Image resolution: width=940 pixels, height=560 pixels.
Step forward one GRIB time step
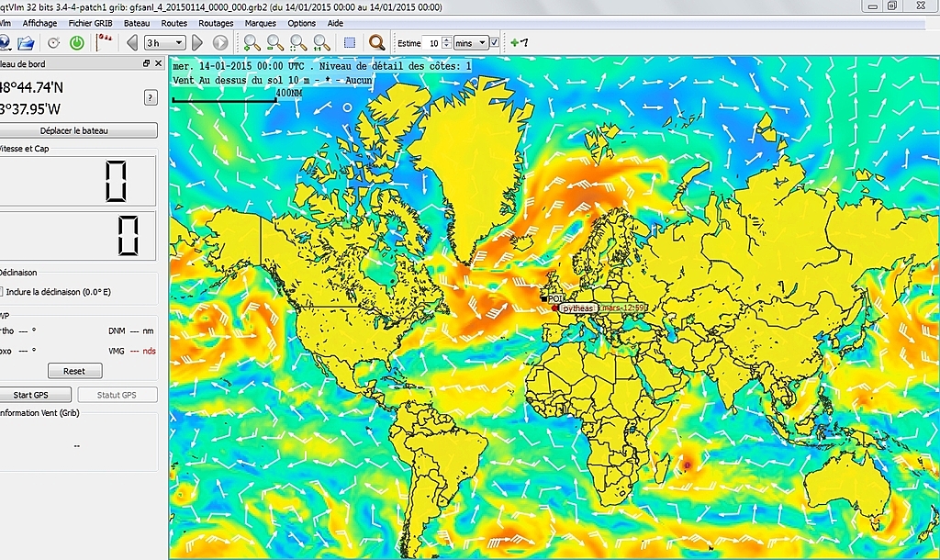197,42
